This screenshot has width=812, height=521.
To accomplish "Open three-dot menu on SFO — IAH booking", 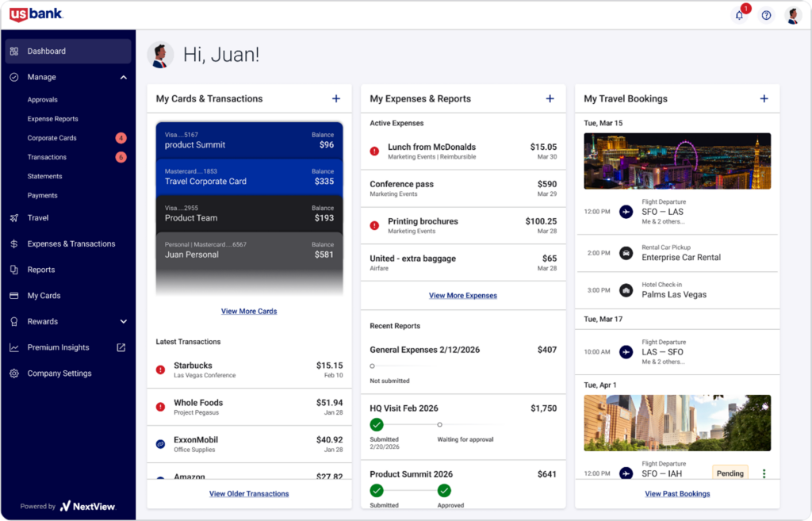I will [x=764, y=473].
